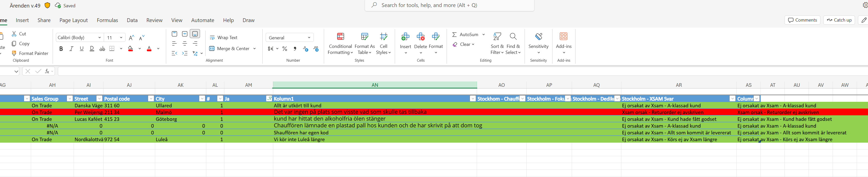Click the Format Painter icon
This screenshot has height=177, width=868.
[14, 53]
